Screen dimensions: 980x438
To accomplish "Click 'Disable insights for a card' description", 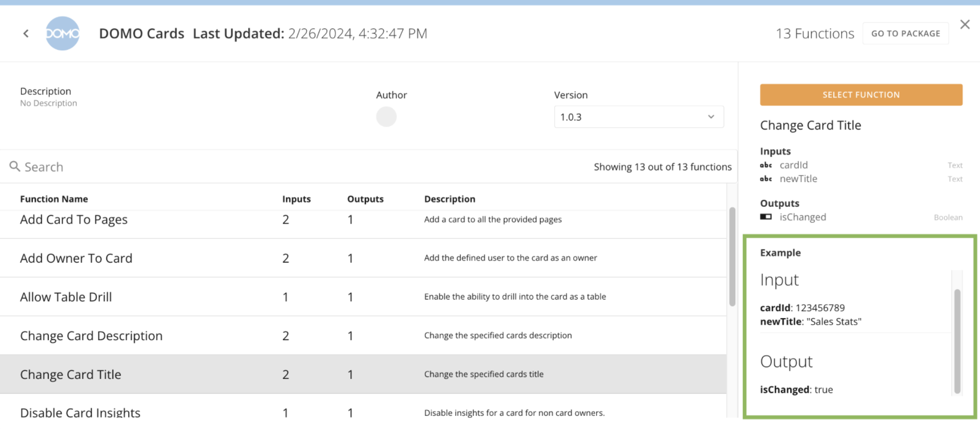I will (515, 413).
